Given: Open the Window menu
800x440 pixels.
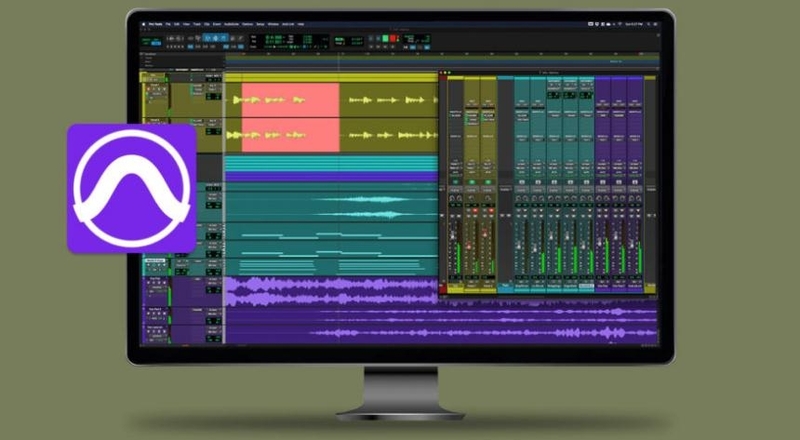Looking at the screenshot, I should tap(273, 24).
